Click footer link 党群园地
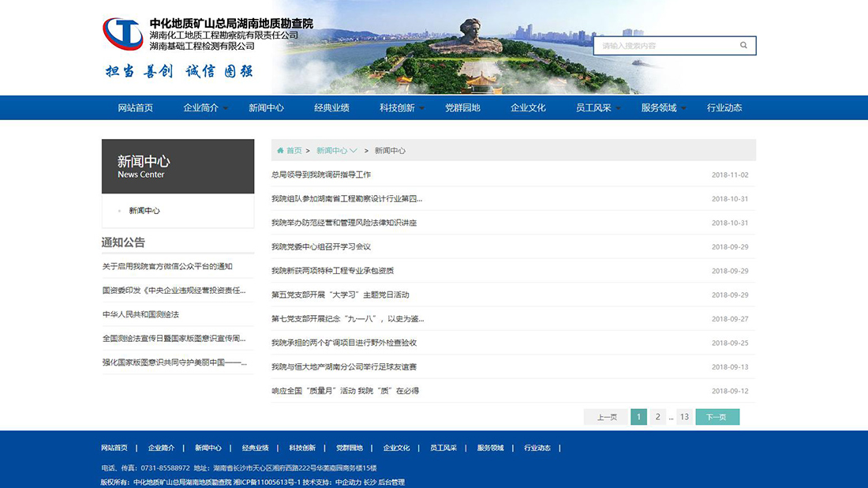The image size is (868, 488). pos(350,448)
